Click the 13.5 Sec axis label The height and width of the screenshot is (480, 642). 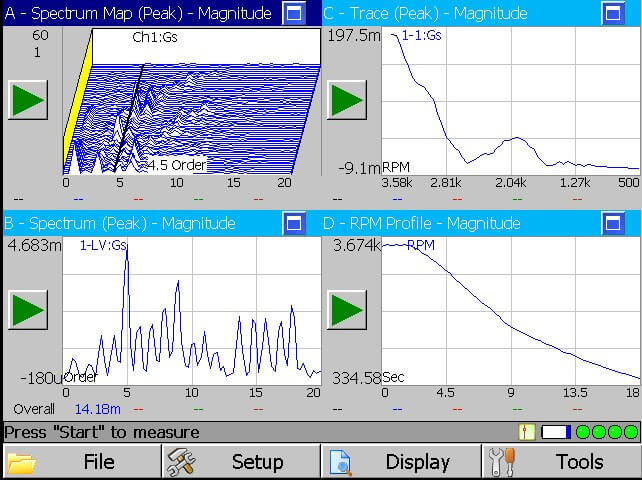pyautogui.click(x=575, y=393)
